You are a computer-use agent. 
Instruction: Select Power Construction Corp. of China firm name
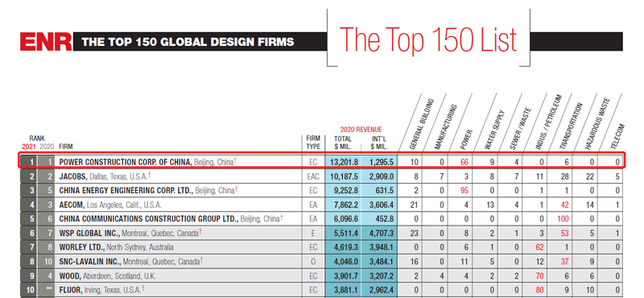pyautogui.click(x=126, y=162)
